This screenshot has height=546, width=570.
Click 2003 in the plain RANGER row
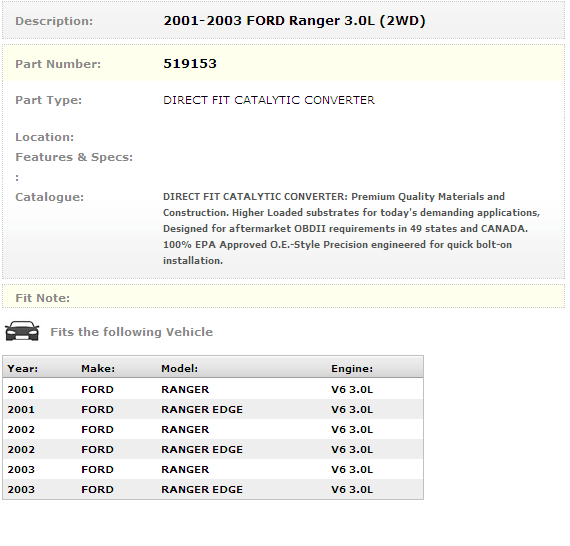coord(21,469)
